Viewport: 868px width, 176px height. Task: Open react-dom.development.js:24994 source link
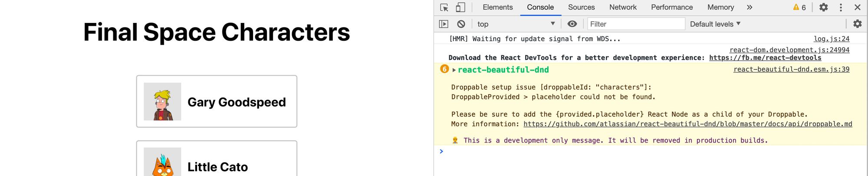(x=789, y=50)
